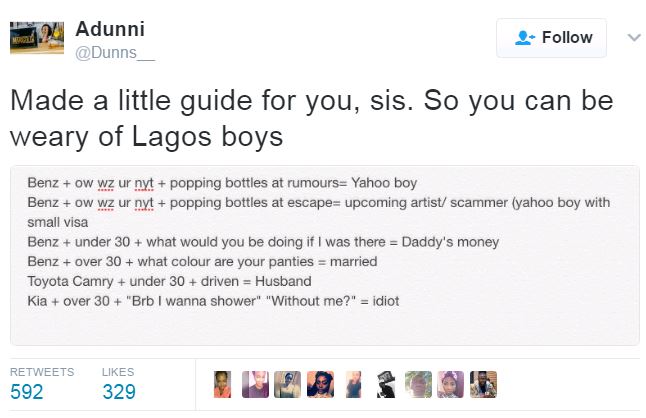Open the tweet options chevron dropdown
Viewport: 646px width, 418px height.
(x=632, y=37)
